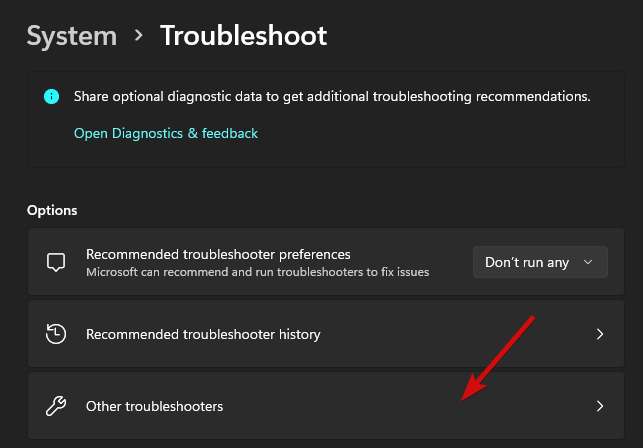Click the dropdown arrow next to Don't run any
This screenshot has height=448, width=643.
(x=588, y=262)
